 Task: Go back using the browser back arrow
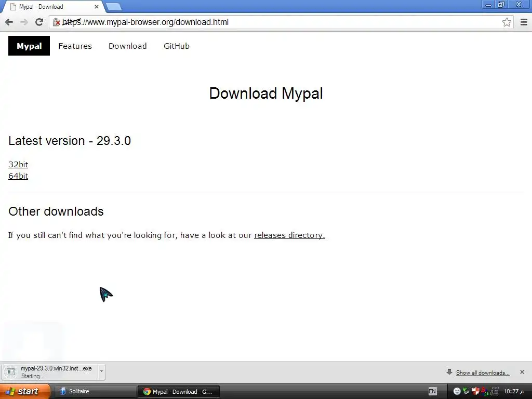click(9, 22)
